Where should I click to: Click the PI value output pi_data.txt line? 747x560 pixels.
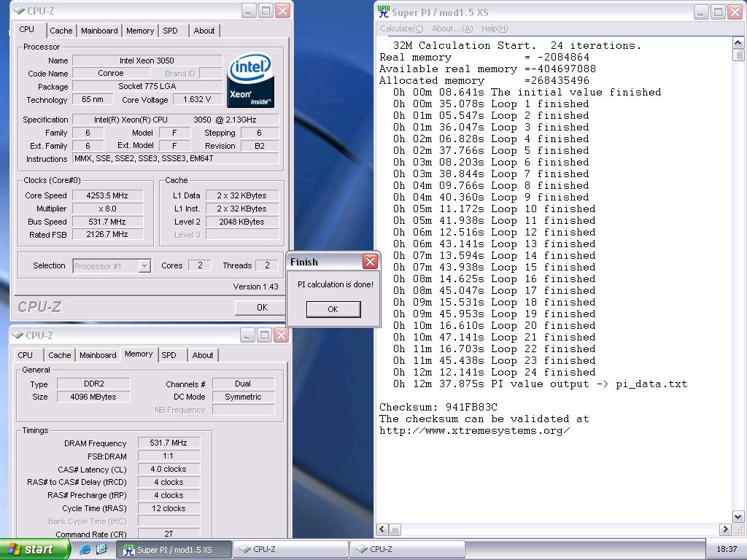click(541, 384)
